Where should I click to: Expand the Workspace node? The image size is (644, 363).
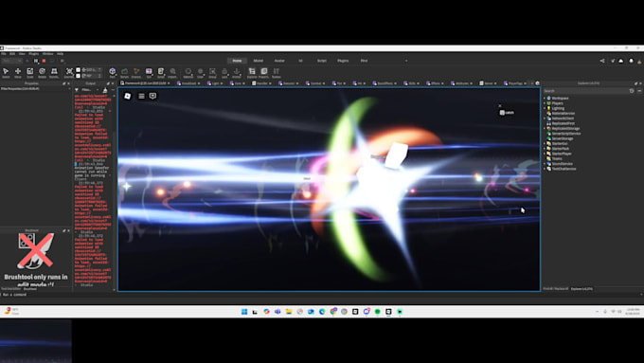(x=545, y=99)
